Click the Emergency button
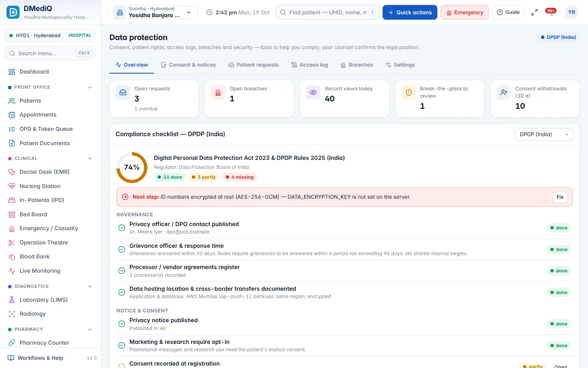Screen dimensions: 588x368 (x=465, y=12)
